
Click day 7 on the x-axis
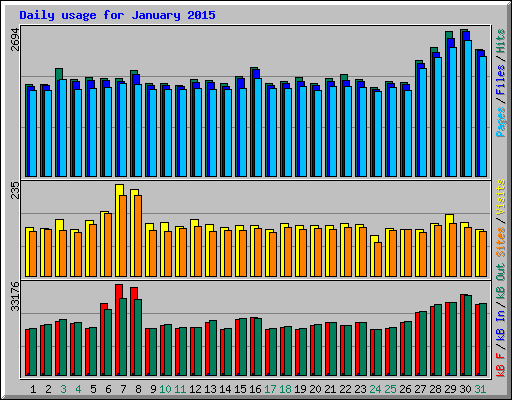click(x=123, y=389)
